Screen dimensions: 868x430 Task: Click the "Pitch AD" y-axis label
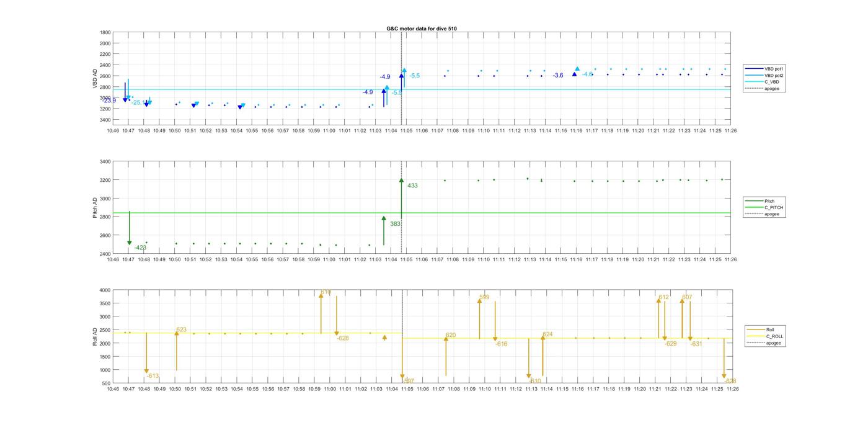[95, 208]
